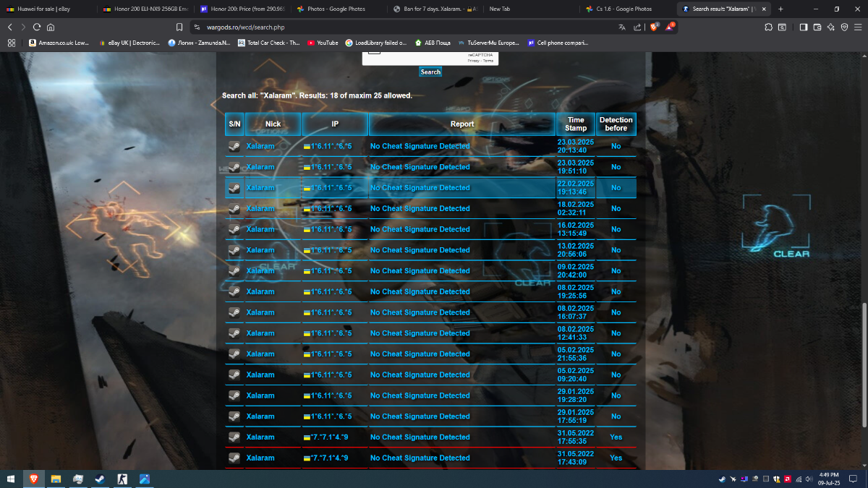The image size is (868, 488).
Task: Click the Steam icon in the 31.05.2022 17:43:09 row
Action: click(234, 458)
